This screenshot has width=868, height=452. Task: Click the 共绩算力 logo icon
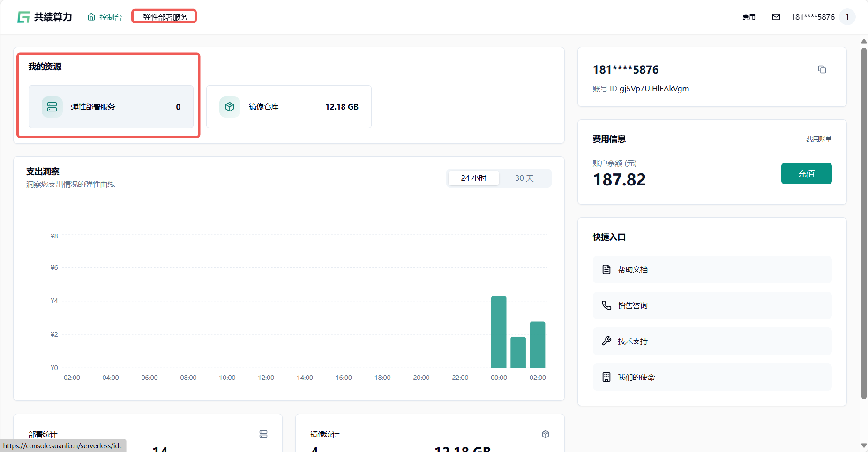(x=23, y=17)
